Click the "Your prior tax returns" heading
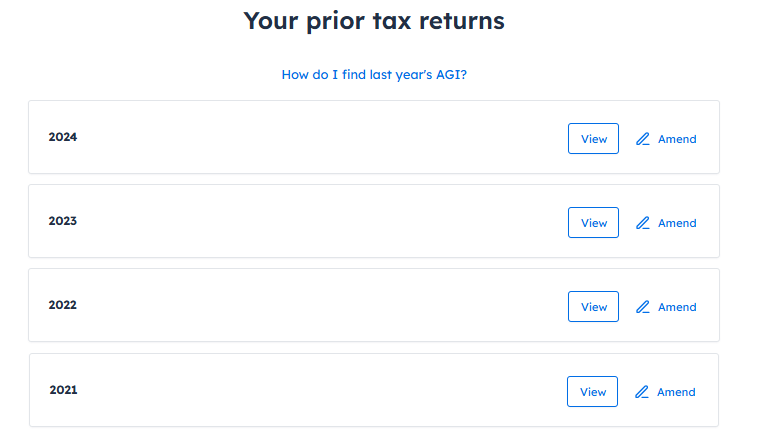The image size is (771, 436). tap(374, 21)
